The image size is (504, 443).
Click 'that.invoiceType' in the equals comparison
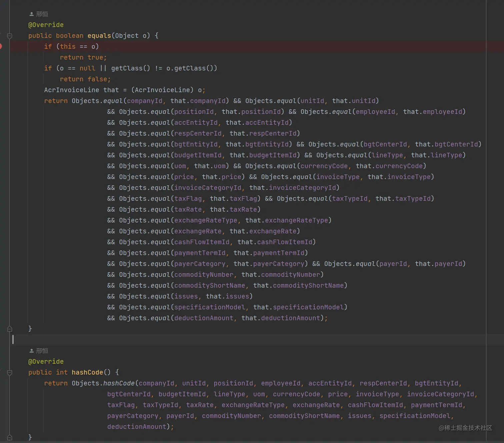pyautogui.click(x=399, y=177)
